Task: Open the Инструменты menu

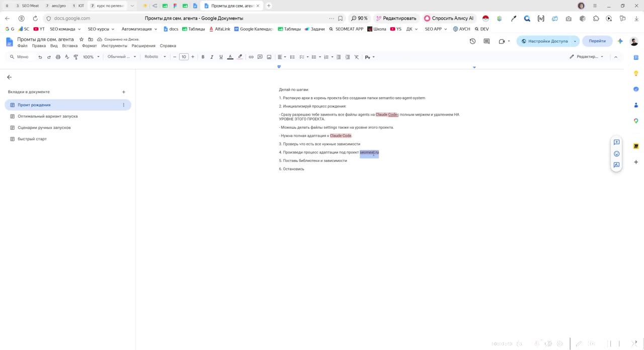Action: 114,46
